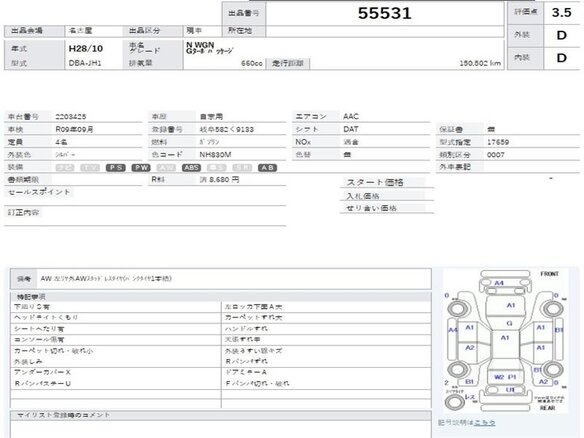This screenshot has height=438, width=584.
Task: Click lot number 55531
Action: click(x=385, y=13)
